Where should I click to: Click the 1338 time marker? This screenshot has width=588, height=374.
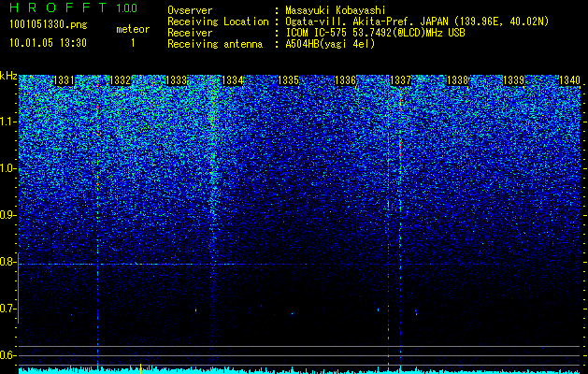pyautogui.click(x=457, y=80)
